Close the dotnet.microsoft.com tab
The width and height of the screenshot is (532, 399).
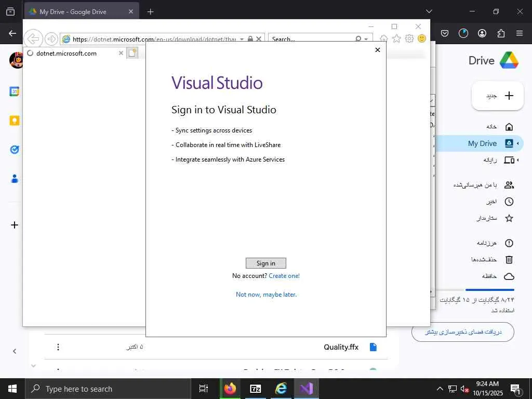coord(121,54)
